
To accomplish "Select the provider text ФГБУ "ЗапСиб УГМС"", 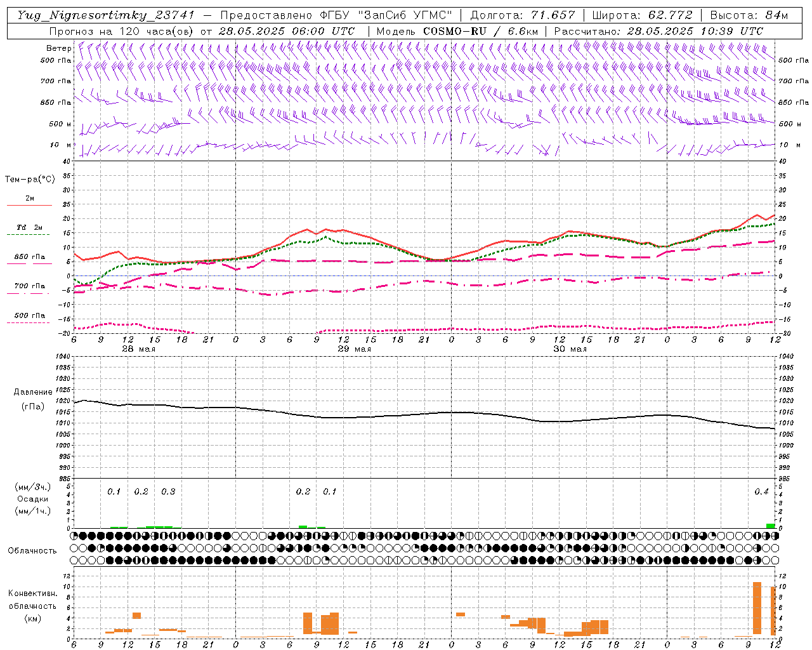I will tap(387, 15).
